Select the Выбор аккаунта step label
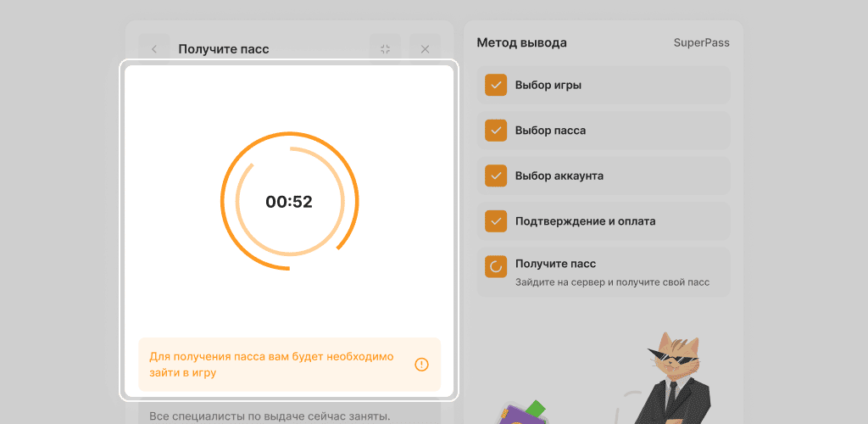868x424 pixels. [x=559, y=176]
